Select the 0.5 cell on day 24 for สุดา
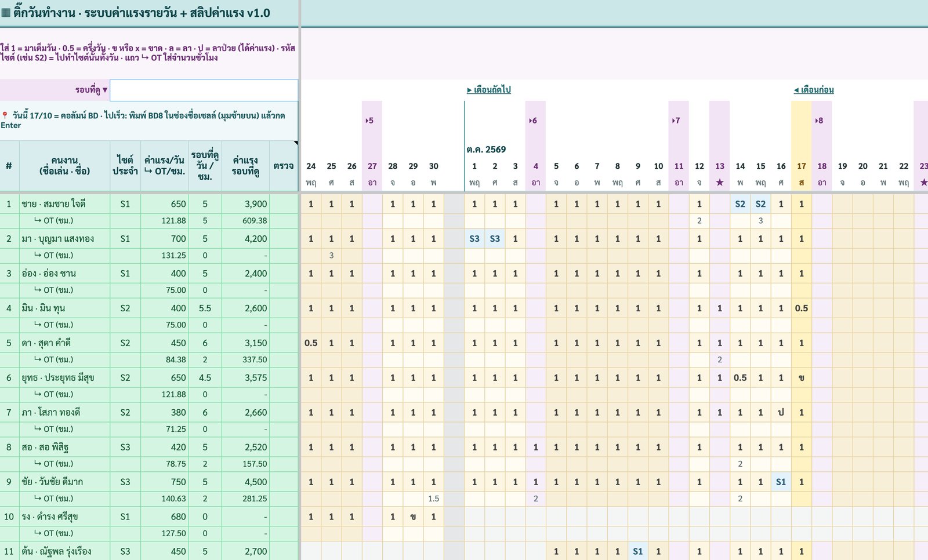Screen dimensions: 928x560 pyautogui.click(x=311, y=343)
